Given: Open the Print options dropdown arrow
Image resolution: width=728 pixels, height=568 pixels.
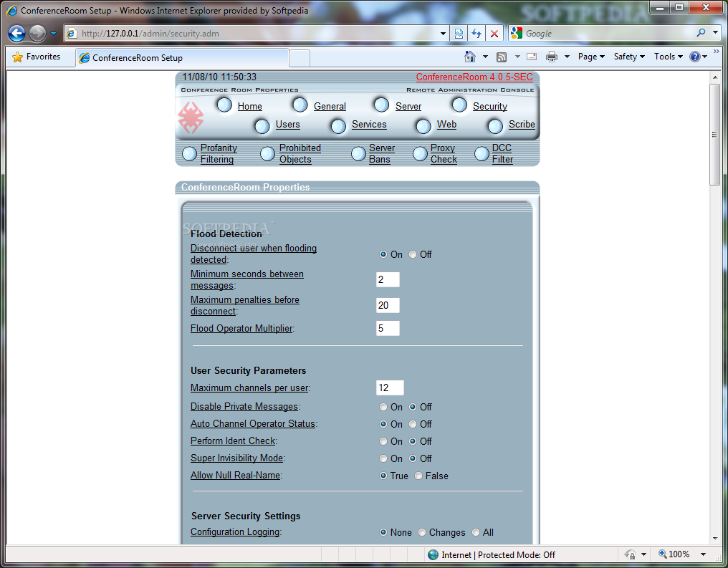Looking at the screenshot, I should (x=567, y=57).
